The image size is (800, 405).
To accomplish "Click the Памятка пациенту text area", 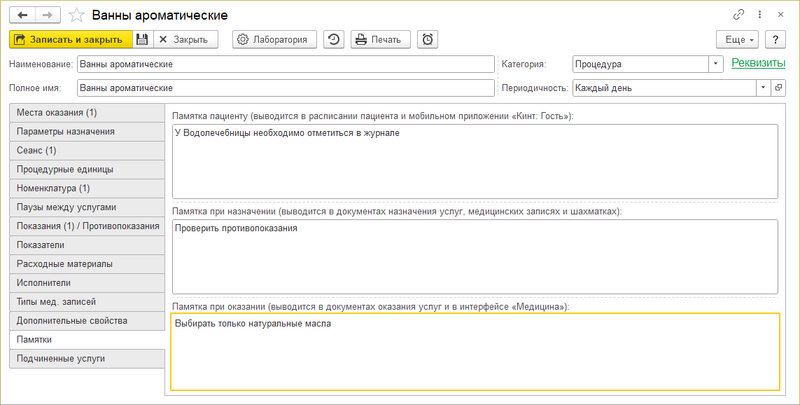I will pyautogui.click(x=475, y=161).
